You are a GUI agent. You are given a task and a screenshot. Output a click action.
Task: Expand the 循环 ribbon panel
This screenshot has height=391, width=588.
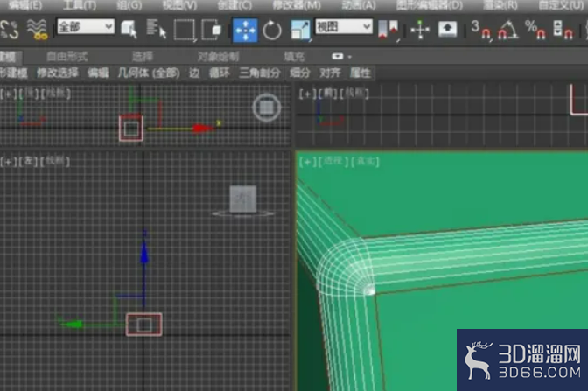(x=220, y=73)
